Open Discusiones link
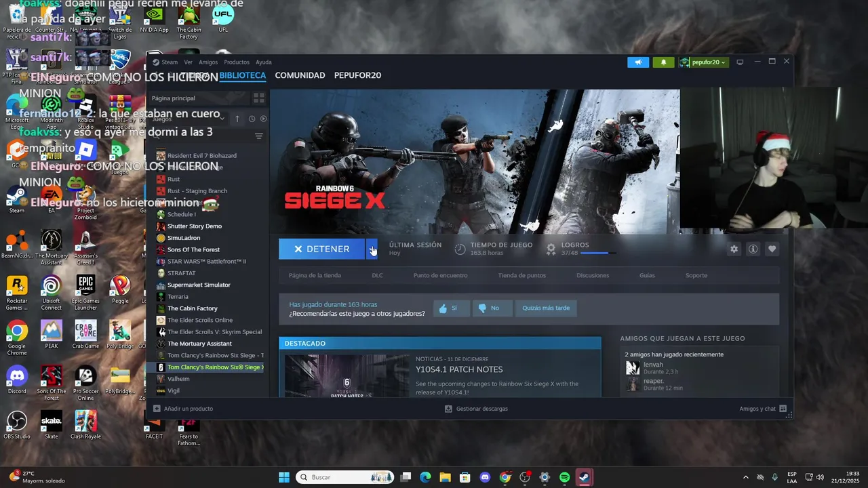The height and width of the screenshot is (488, 868). click(593, 275)
